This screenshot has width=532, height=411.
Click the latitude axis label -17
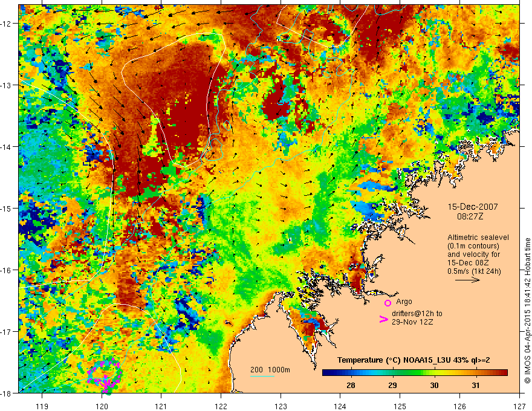click(x=6, y=332)
